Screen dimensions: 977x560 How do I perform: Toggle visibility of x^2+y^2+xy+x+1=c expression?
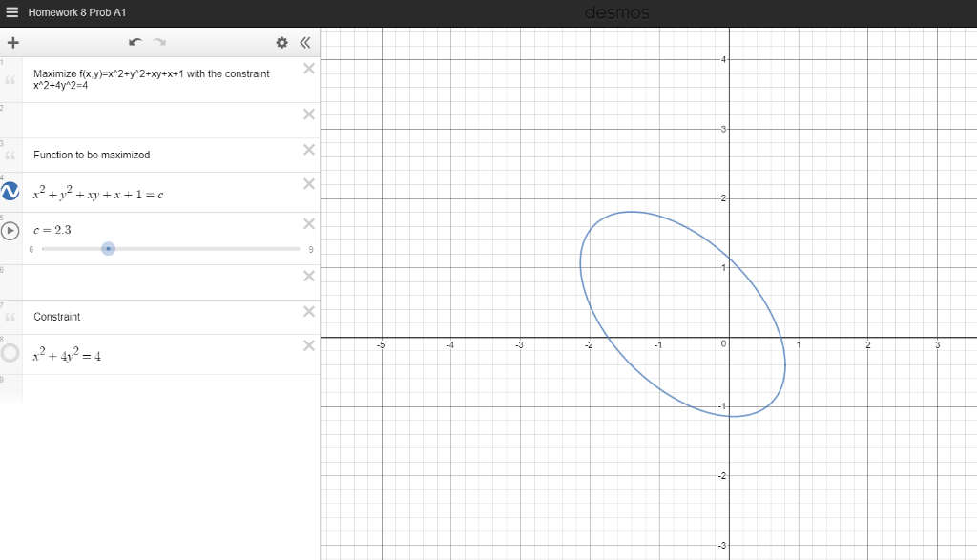click(10, 191)
